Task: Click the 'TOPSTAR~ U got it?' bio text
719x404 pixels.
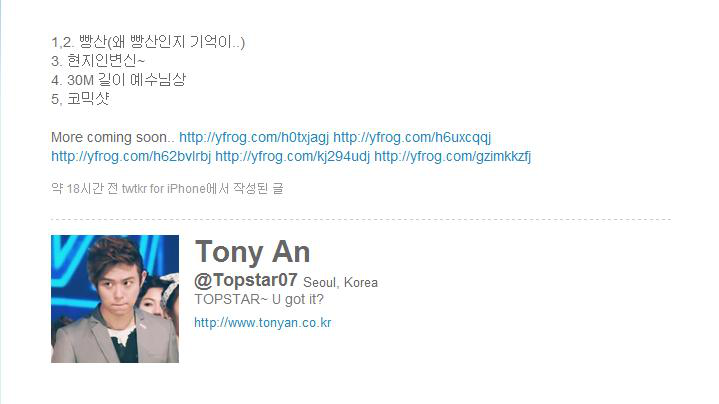Action: tap(259, 299)
